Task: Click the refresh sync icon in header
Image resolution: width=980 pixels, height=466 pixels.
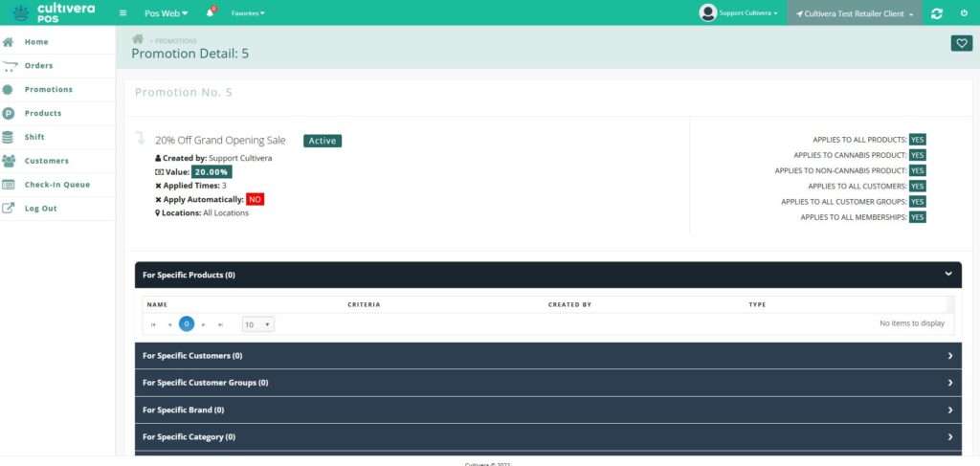Action: (x=936, y=13)
